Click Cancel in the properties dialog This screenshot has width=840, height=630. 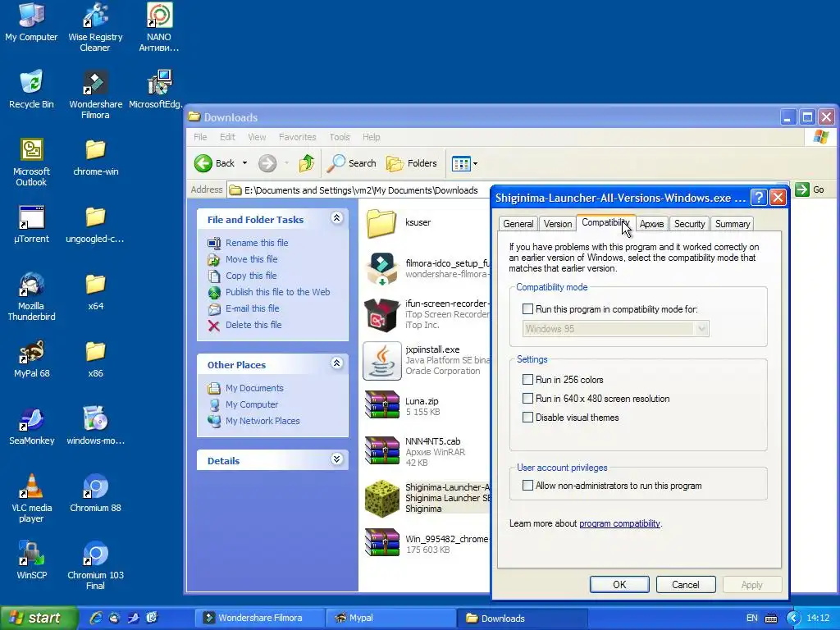[x=686, y=584]
